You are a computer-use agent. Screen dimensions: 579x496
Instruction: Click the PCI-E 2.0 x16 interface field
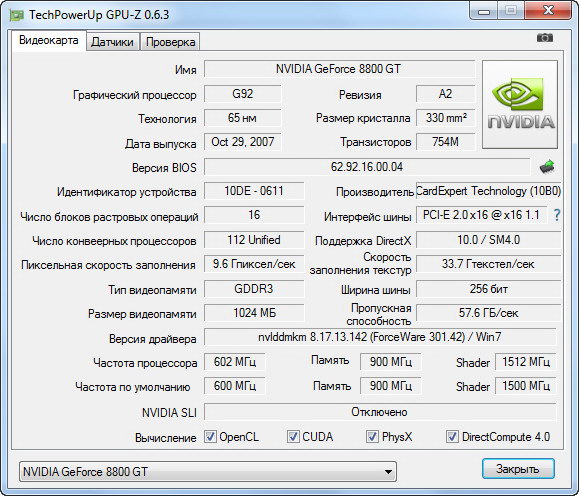[x=482, y=215]
